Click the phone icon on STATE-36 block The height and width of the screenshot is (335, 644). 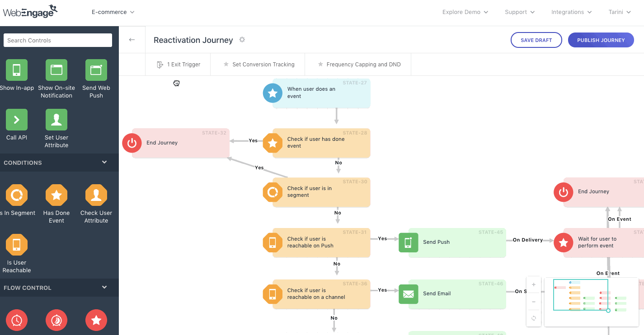[x=273, y=294]
